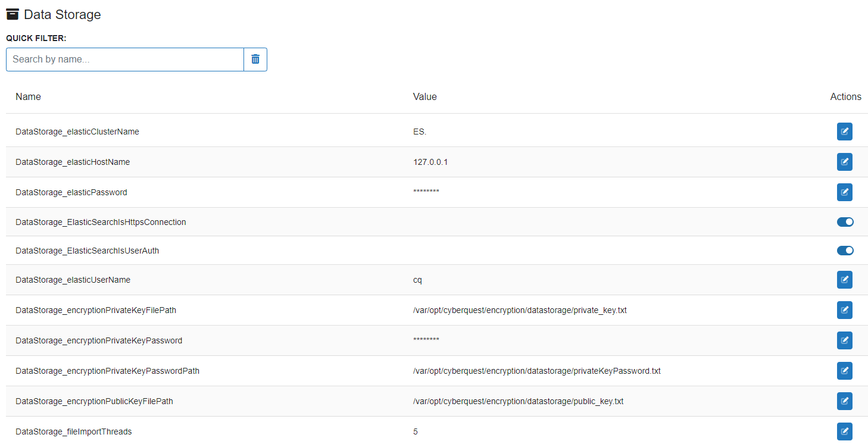Viewport: 868px width, 444px height.
Task: Select DataStorage_ElasticSearchIsHttpsConnection name
Action: pos(101,222)
